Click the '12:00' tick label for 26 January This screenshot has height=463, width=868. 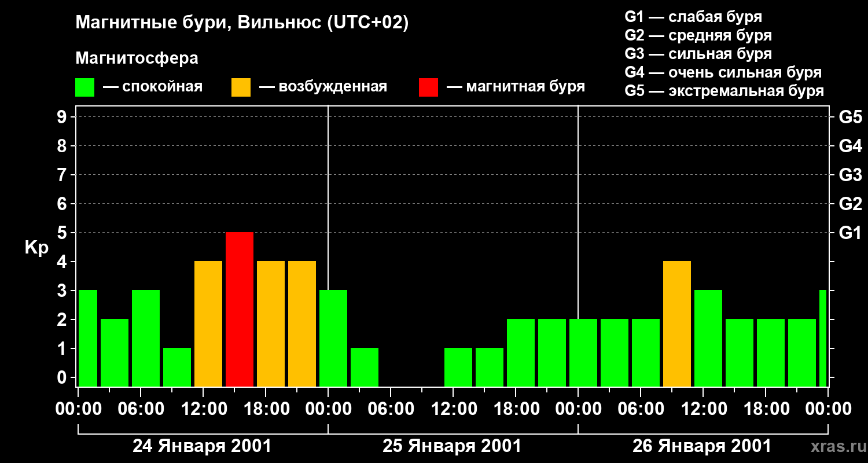(703, 409)
